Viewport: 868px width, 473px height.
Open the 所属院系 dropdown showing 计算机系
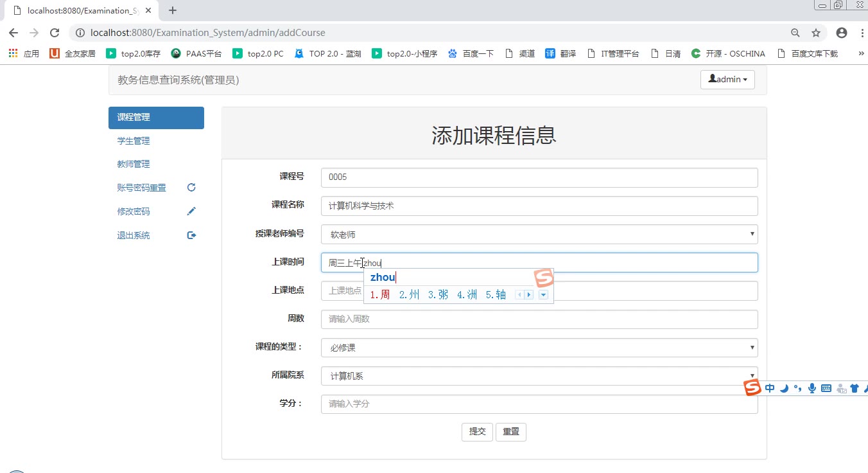point(539,375)
